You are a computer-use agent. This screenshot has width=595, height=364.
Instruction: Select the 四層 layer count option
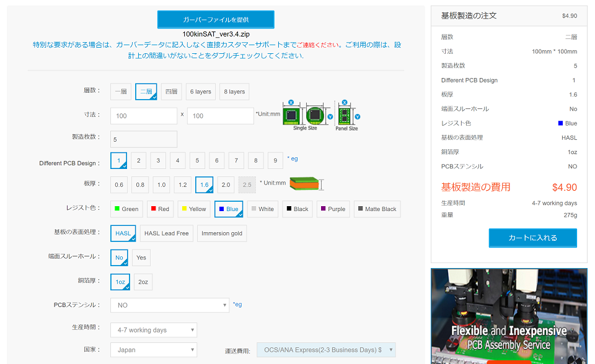pos(171,92)
